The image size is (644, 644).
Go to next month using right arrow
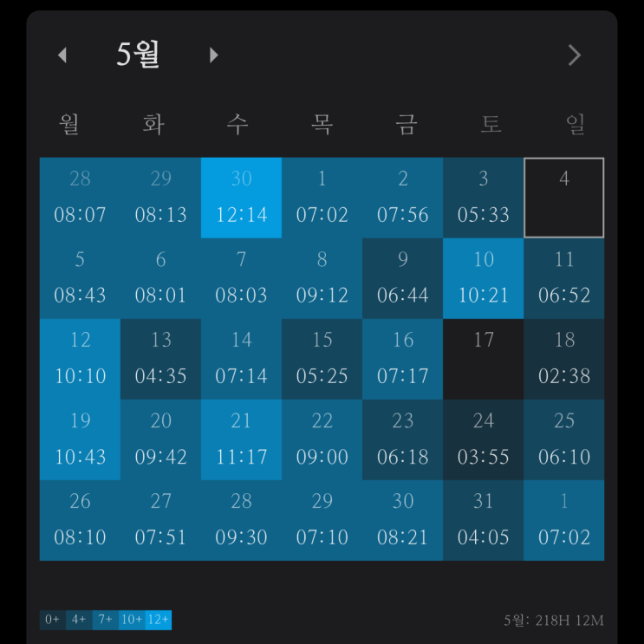214,55
